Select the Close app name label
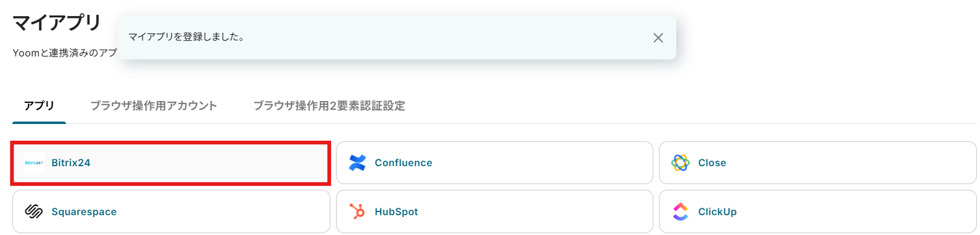The height and width of the screenshot is (235, 980). 712,163
